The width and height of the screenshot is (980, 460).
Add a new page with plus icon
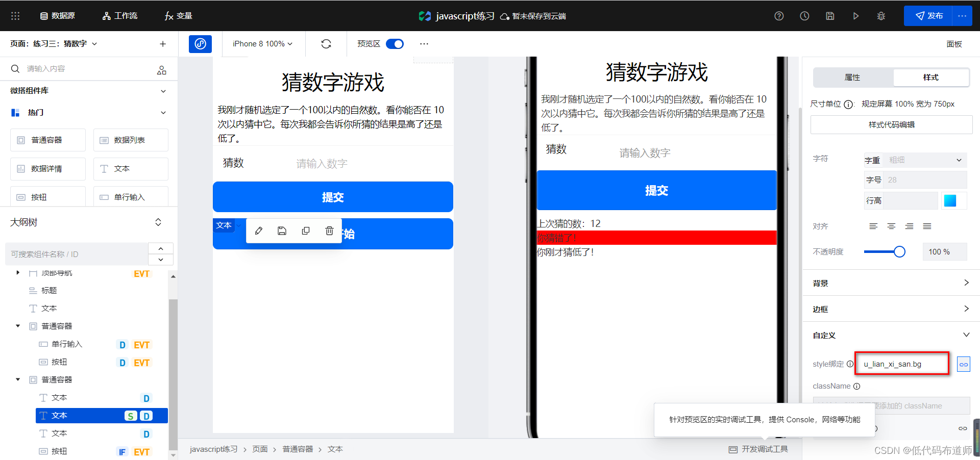[163, 44]
